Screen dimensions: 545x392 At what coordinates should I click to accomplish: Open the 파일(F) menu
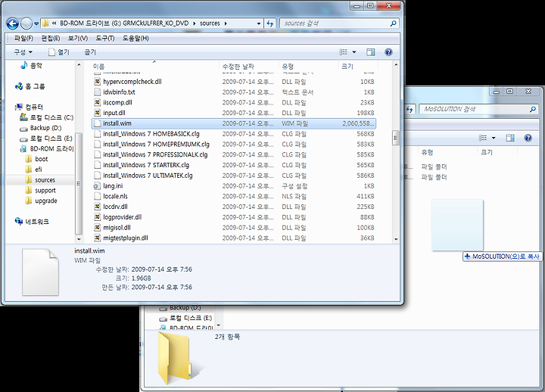[x=23, y=39]
